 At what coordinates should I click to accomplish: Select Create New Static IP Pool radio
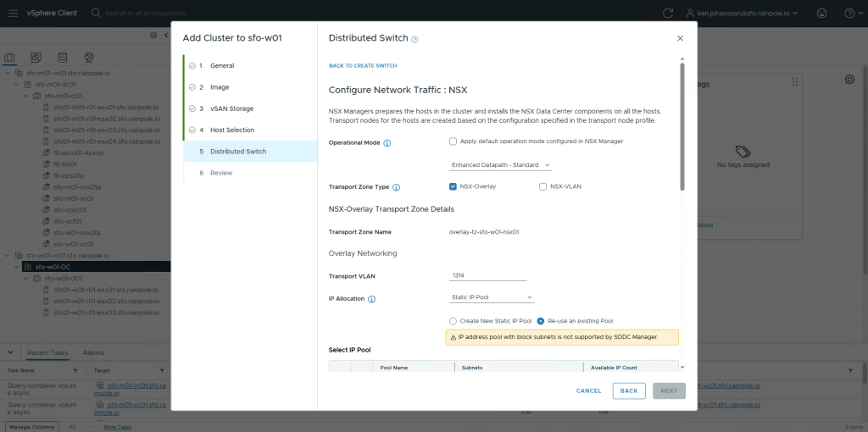pyautogui.click(x=453, y=321)
